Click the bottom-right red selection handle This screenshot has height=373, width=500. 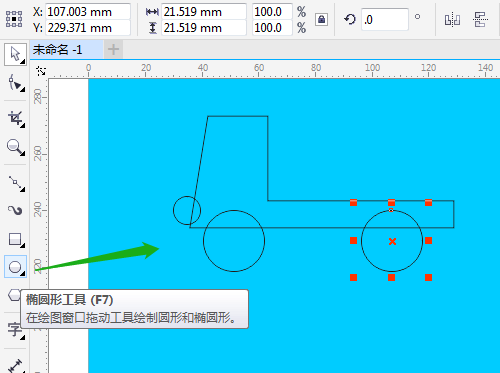429,278
